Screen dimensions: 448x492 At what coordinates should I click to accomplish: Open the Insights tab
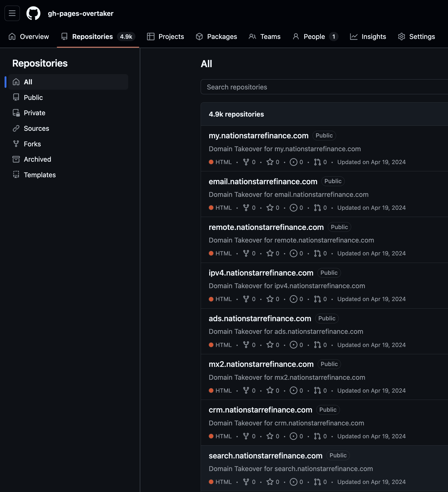[368, 37]
